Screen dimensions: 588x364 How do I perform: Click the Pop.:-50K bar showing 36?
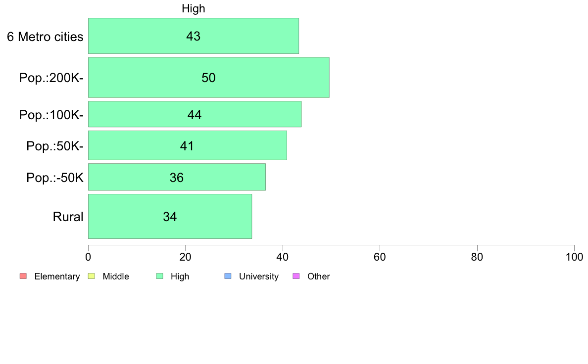click(x=177, y=177)
